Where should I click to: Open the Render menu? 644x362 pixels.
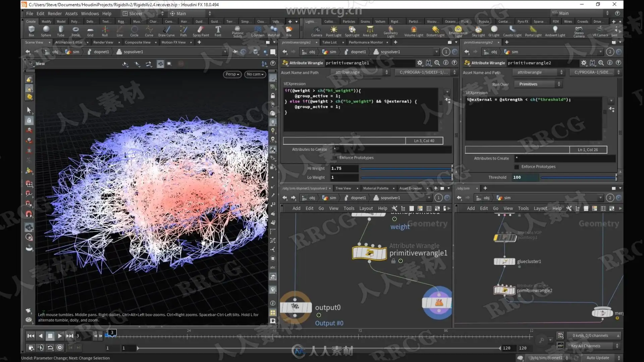tap(55, 14)
